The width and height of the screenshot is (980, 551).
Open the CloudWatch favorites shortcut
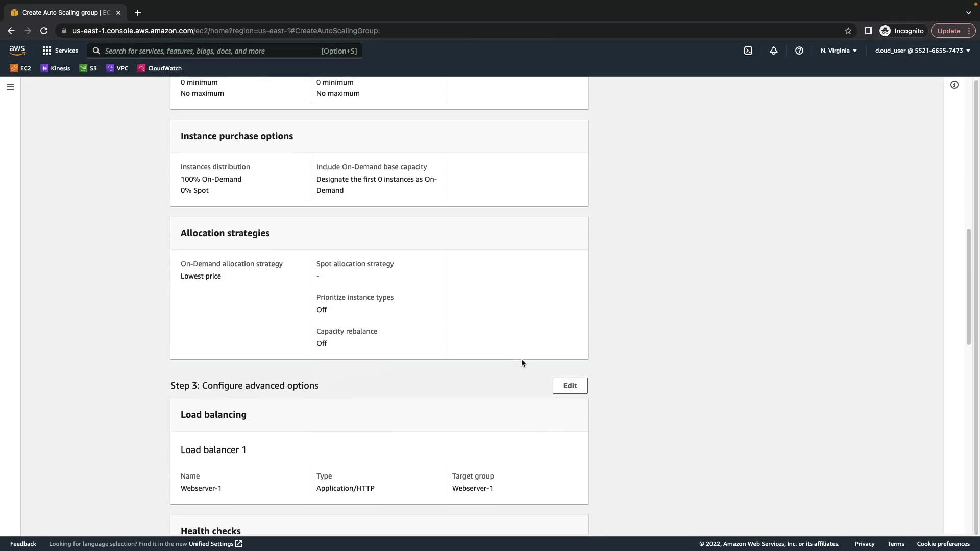(159, 68)
